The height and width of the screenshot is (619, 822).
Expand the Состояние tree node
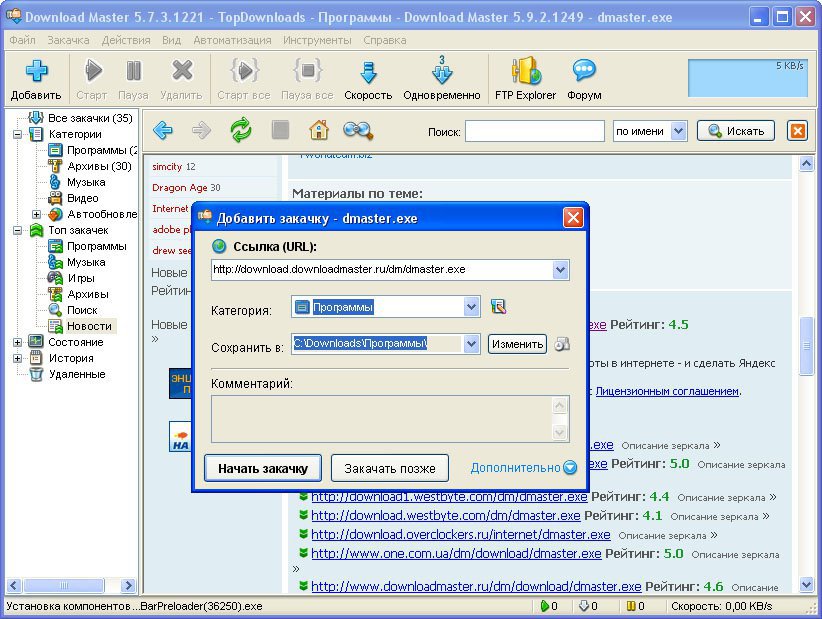click(x=18, y=342)
